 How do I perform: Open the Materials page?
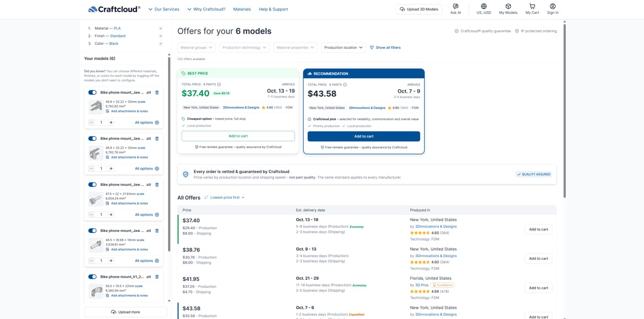(242, 9)
